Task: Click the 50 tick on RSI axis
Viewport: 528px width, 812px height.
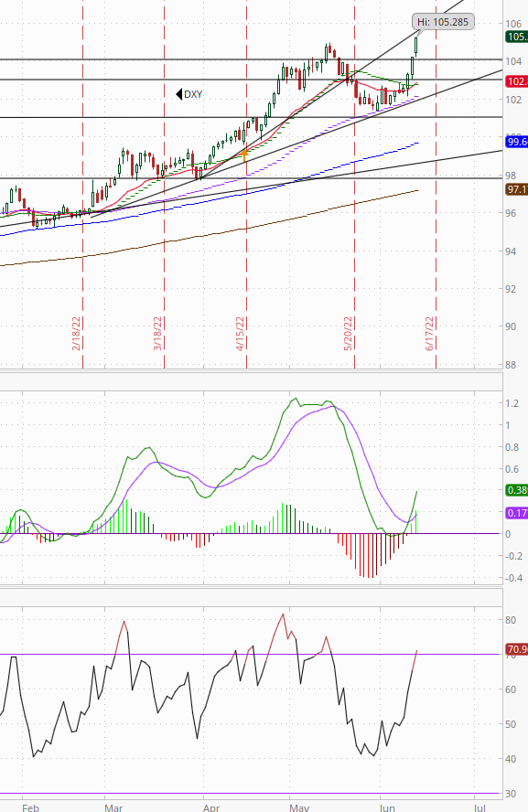Action: point(511,724)
